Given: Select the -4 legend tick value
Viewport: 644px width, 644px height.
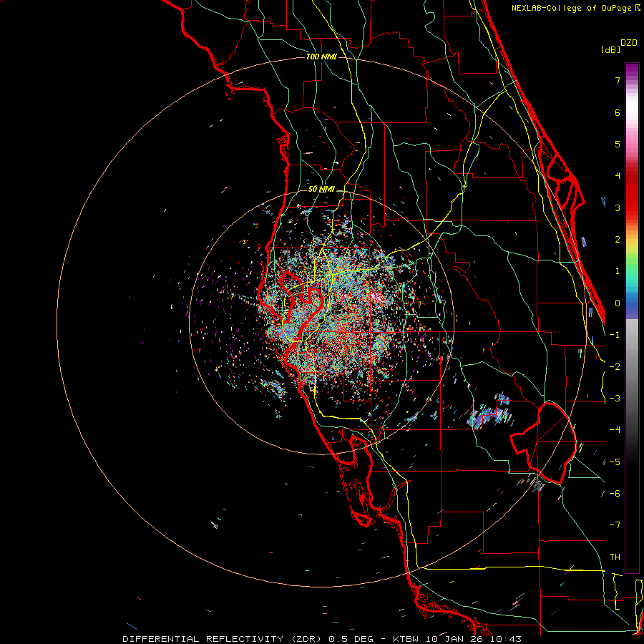Looking at the screenshot, I should 615,430.
